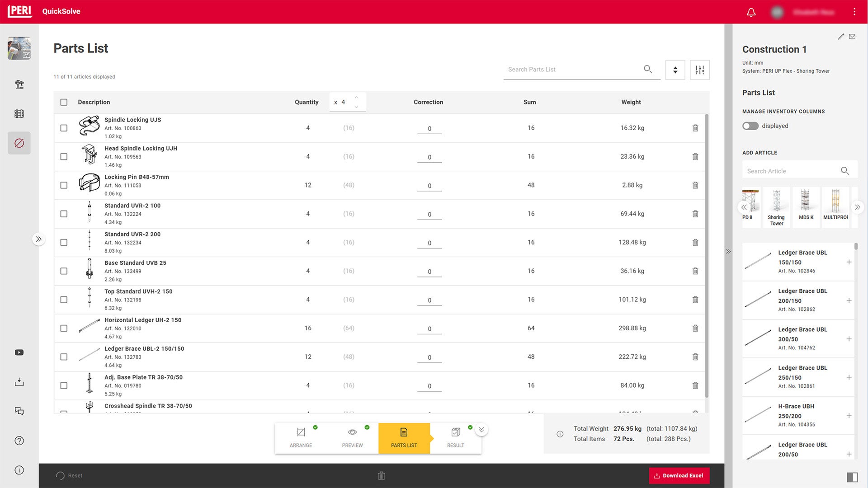Click the right arrow in the article carousel
868x488 pixels.
[858, 207]
